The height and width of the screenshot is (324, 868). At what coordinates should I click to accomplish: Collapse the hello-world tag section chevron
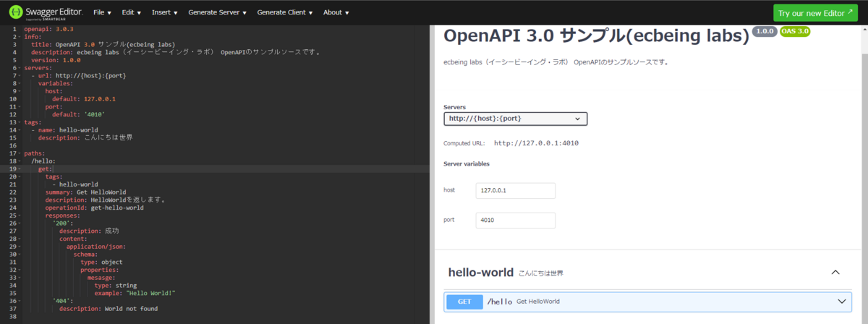point(835,273)
